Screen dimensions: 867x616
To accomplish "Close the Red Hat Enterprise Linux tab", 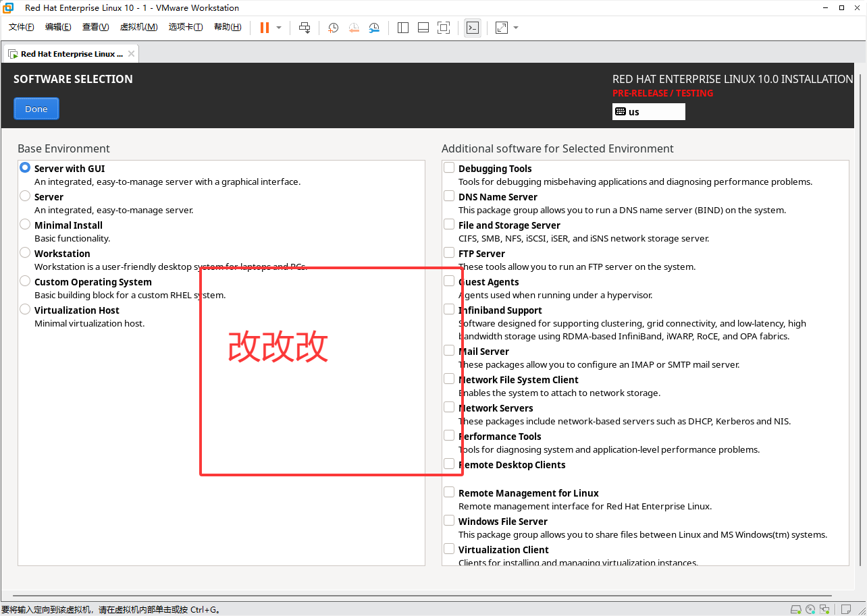I will coord(131,54).
